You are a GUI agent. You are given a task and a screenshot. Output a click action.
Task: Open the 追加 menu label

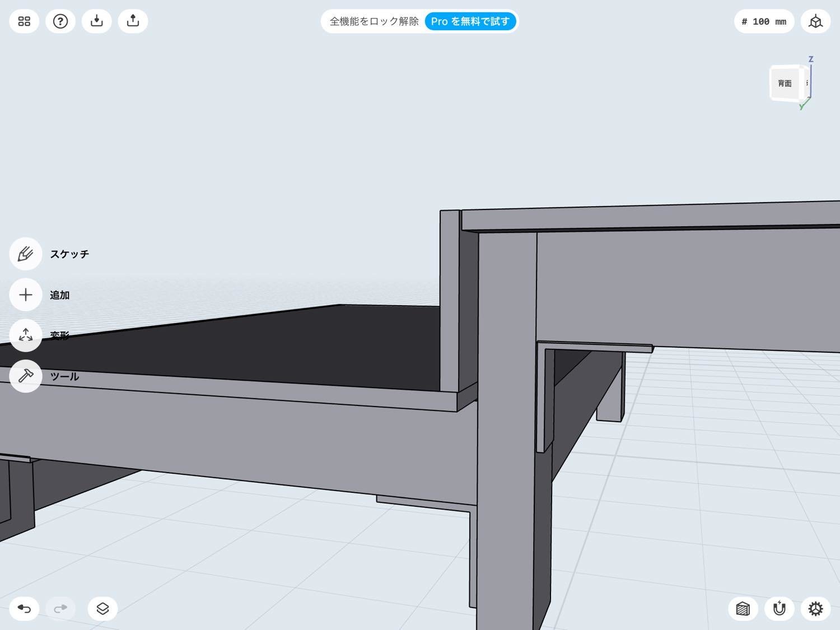coord(60,295)
